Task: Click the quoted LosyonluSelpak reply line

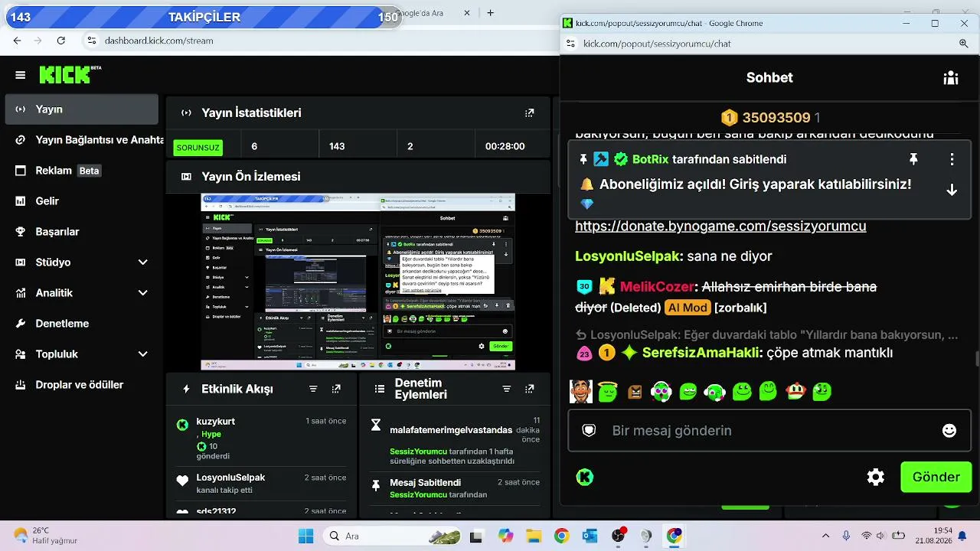Action: point(766,334)
